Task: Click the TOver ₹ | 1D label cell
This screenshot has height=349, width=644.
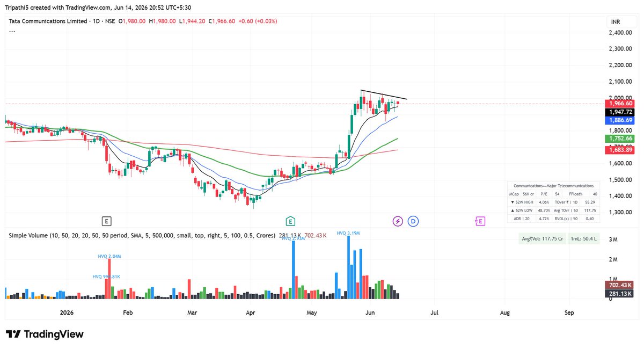Action: [566, 202]
